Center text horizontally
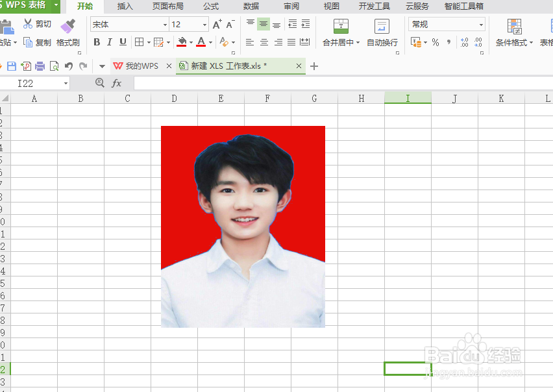The height and width of the screenshot is (392, 553). click(x=264, y=42)
